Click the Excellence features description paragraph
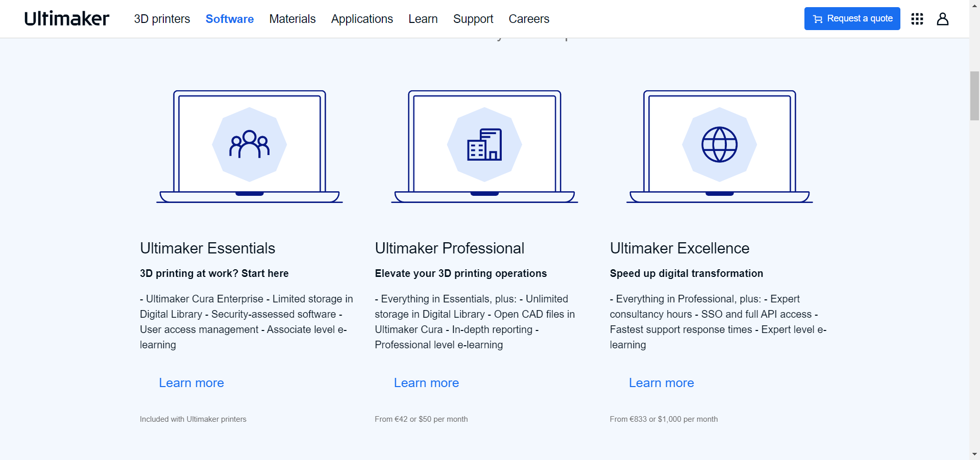This screenshot has width=980, height=460. point(718,322)
